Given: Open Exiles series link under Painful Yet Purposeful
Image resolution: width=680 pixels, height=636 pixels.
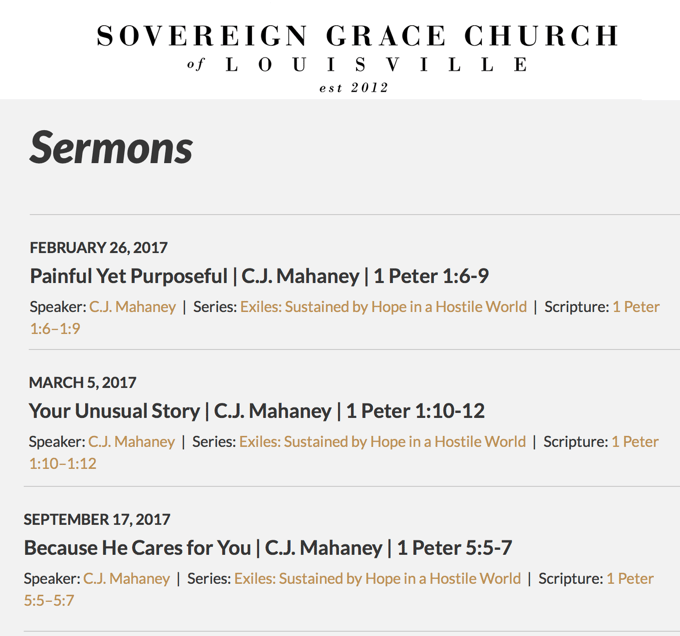Looking at the screenshot, I should [383, 307].
